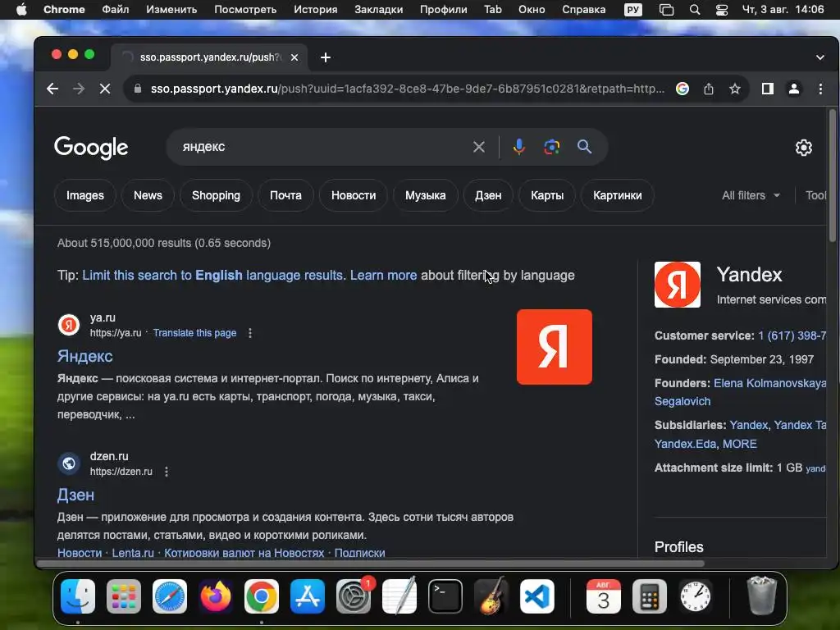Screen dimensions: 840x630
Task: Search by image with Lens icon
Action: pos(551,147)
